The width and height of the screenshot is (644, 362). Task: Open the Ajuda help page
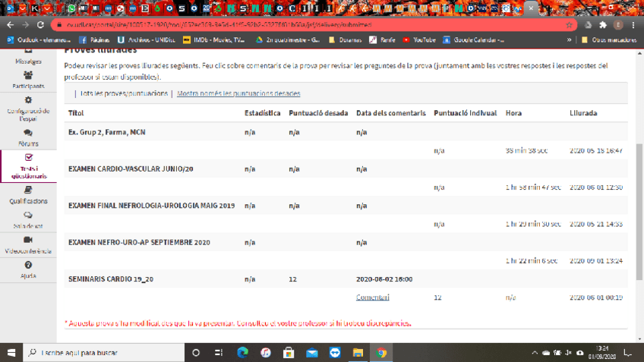click(28, 270)
